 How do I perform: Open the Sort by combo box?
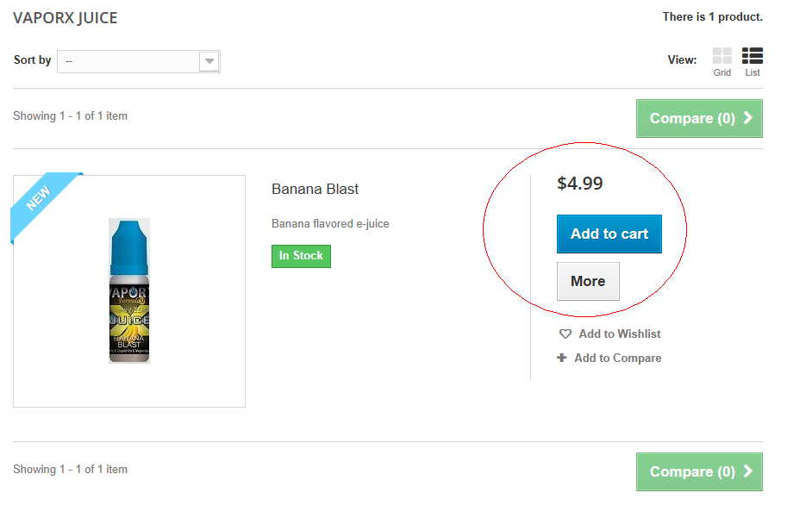[x=129, y=61]
